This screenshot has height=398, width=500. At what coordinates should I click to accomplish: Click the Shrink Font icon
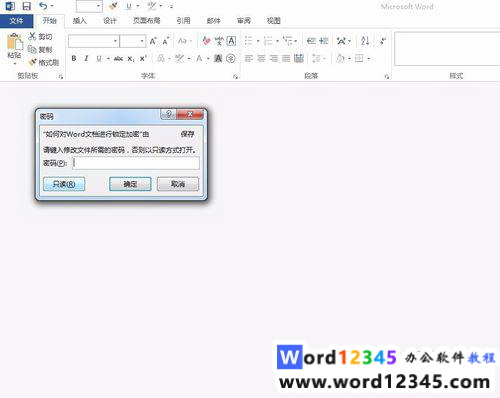click(166, 41)
